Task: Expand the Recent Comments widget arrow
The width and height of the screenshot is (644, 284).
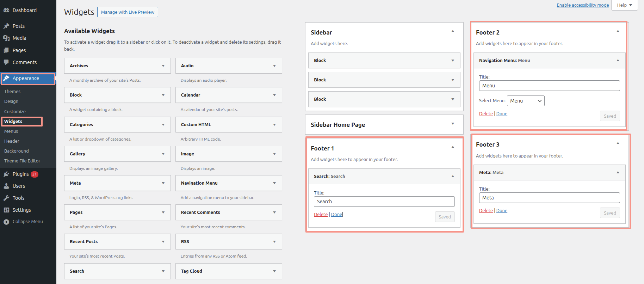Action: point(274,212)
